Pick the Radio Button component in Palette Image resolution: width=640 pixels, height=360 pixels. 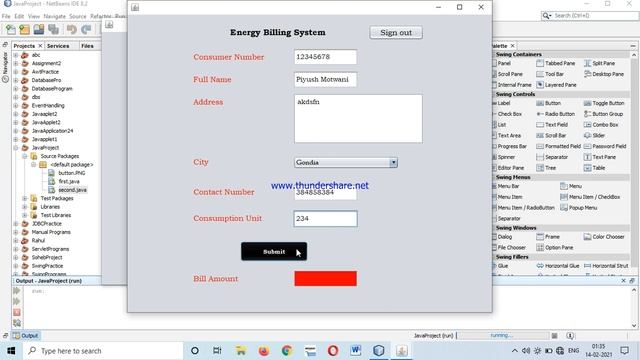click(556, 114)
